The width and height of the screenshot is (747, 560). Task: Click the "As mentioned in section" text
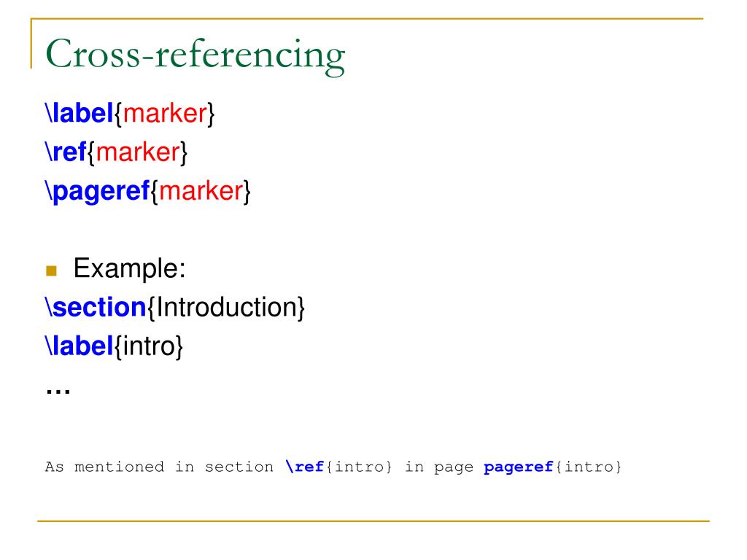(x=159, y=467)
